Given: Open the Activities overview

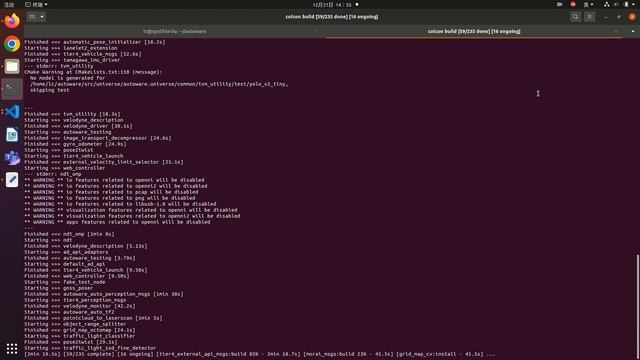Looking at the screenshot, I should point(9,4).
